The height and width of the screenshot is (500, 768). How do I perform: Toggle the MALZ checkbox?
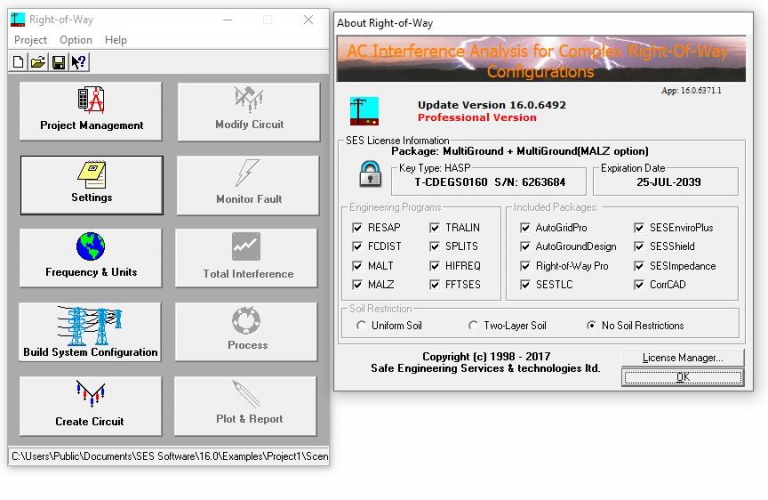pyautogui.click(x=358, y=285)
